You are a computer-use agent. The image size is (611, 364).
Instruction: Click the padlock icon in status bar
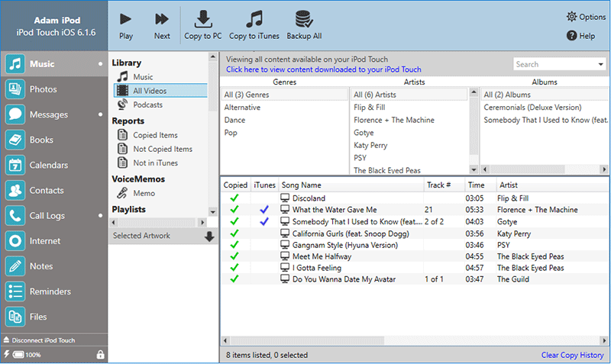pyautogui.click(x=101, y=354)
